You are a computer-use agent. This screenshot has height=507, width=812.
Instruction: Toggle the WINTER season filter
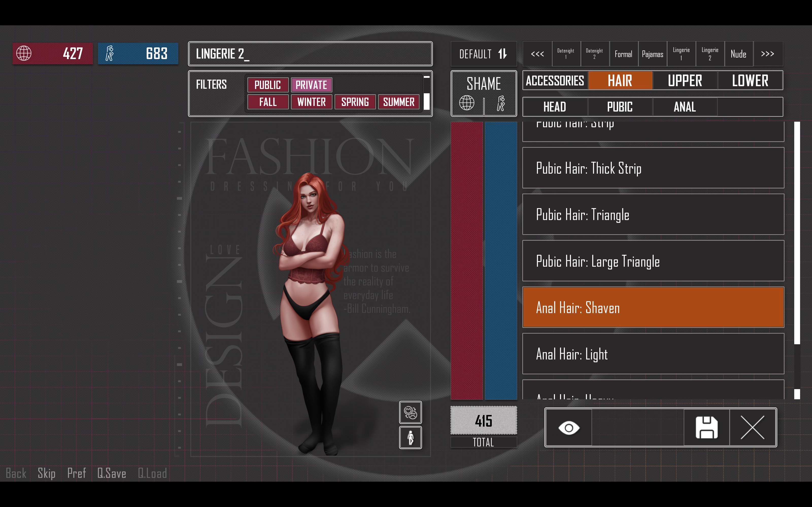(x=311, y=102)
